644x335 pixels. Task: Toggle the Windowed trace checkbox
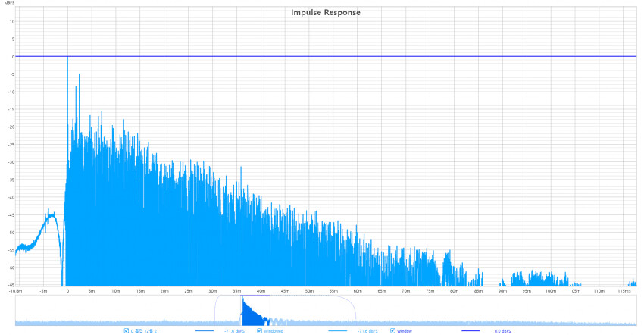pyautogui.click(x=260, y=331)
